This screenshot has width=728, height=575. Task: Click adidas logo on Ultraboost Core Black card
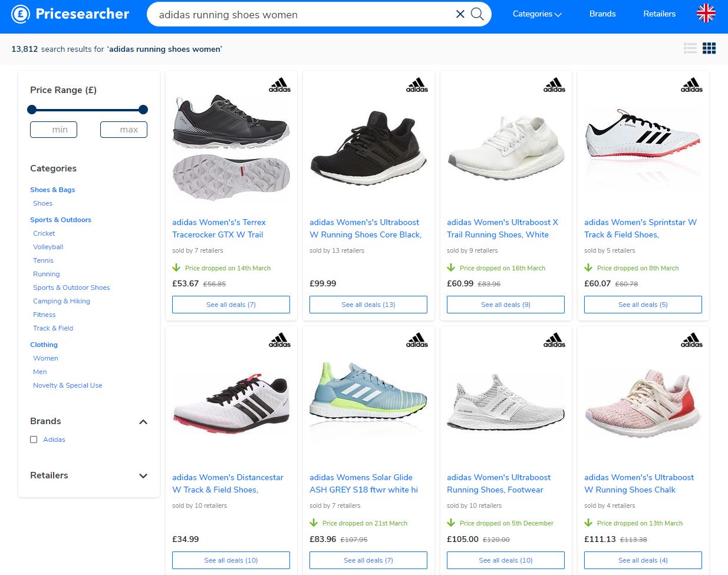417,85
